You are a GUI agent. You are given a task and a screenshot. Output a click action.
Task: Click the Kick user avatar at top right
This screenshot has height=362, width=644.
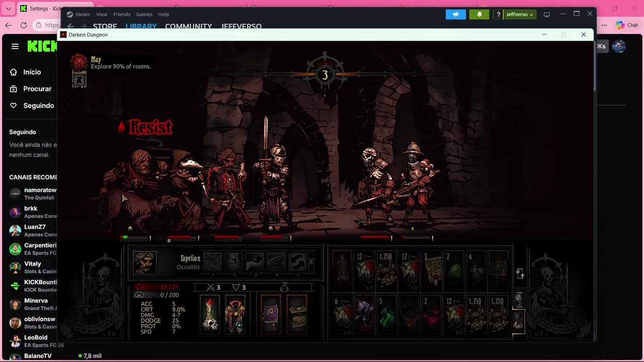619,46
